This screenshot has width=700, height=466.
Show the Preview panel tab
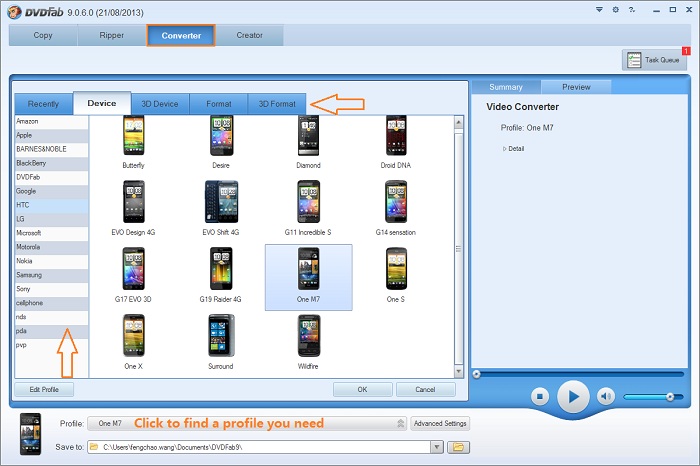pyautogui.click(x=576, y=87)
